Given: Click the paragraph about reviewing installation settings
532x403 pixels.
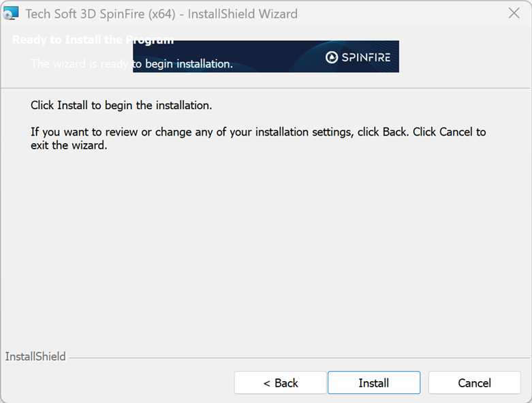Looking at the screenshot, I should pyautogui.click(x=258, y=132).
